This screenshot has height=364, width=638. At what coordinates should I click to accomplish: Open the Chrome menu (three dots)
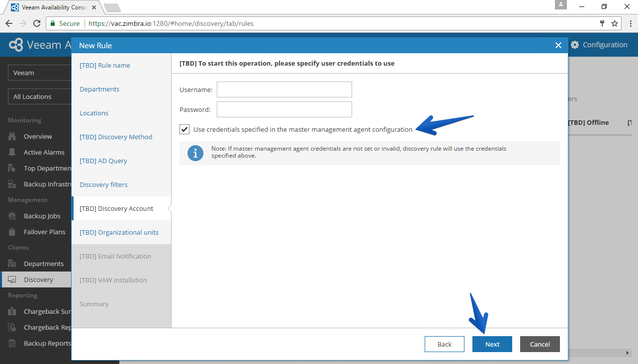click(x=630, y=23)
